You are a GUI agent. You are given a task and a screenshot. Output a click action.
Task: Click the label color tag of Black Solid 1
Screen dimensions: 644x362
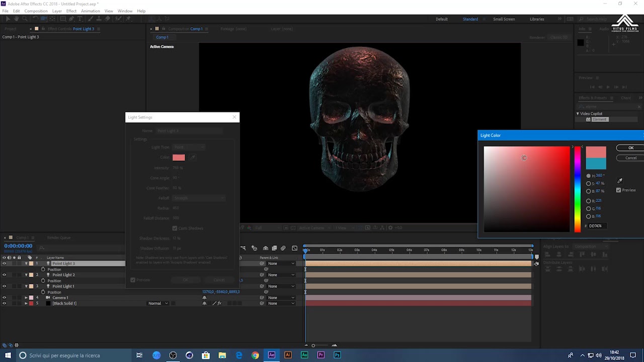pyautogui.click(x=31, y=303)
